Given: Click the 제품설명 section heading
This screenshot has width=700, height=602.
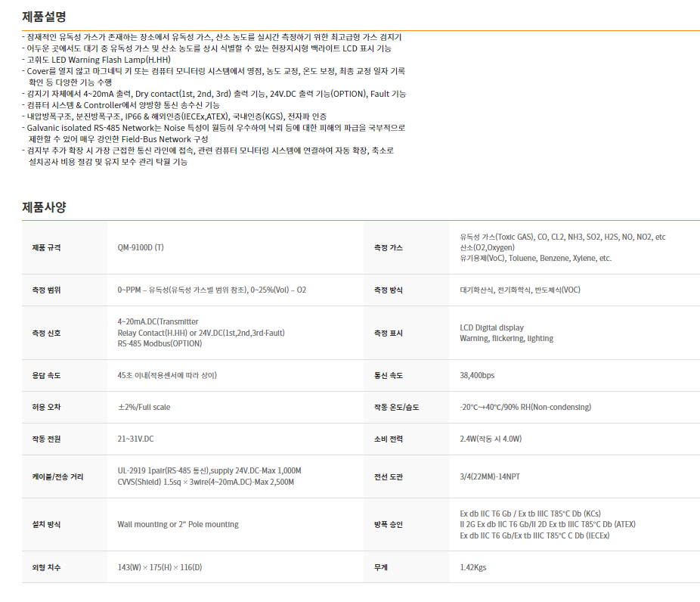Looking at the screenshot, I should click(x=44, y=16).
